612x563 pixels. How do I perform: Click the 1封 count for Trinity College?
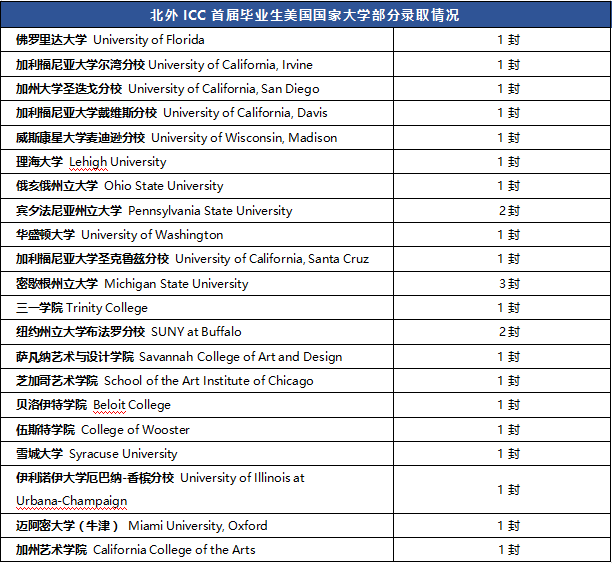pyautogui.click(x=509, y=308)
